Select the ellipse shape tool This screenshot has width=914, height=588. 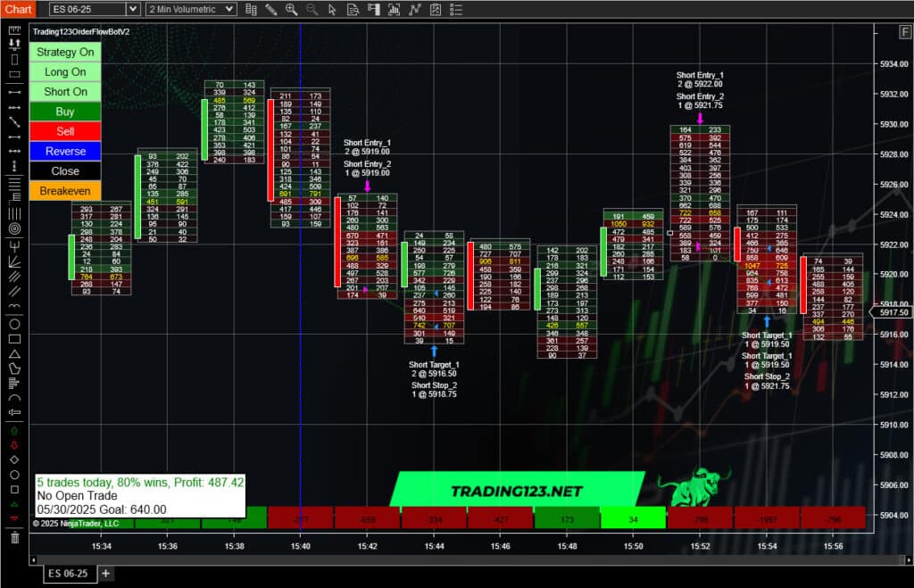pyautogui.click(x=14, y=324)
